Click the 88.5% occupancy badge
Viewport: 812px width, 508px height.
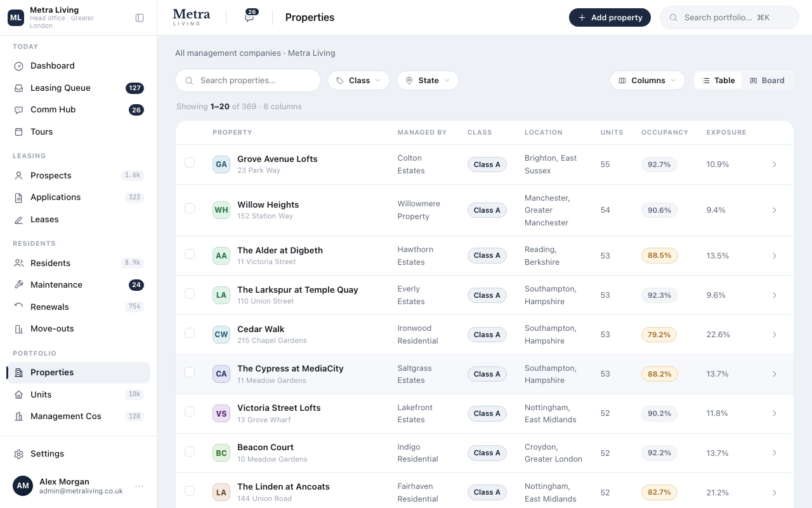pos(660,256)
